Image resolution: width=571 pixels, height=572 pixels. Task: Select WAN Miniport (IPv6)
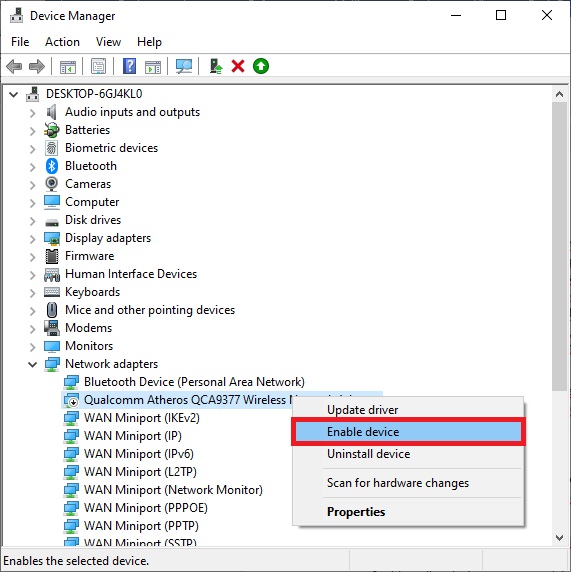click(x=139, y=454)
